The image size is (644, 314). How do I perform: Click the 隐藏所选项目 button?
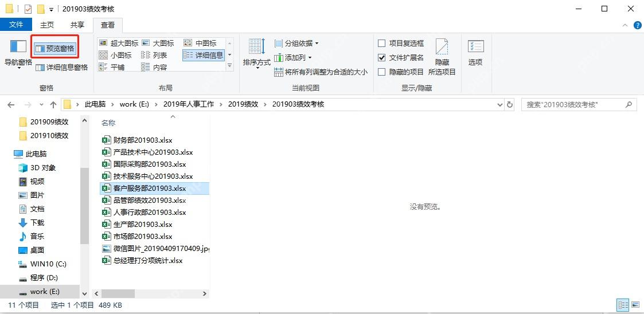coord(442,57)
